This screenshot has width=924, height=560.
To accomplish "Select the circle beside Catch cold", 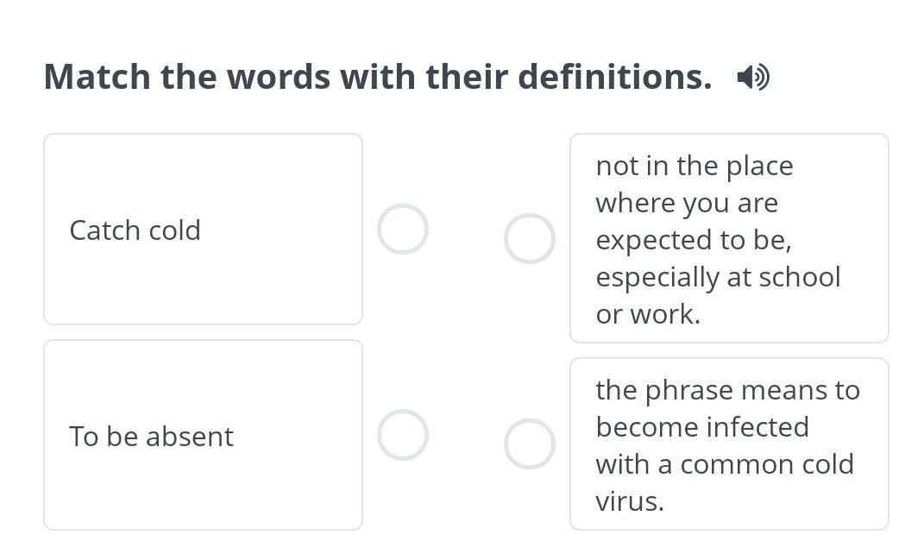I will [x=403, y=230].
